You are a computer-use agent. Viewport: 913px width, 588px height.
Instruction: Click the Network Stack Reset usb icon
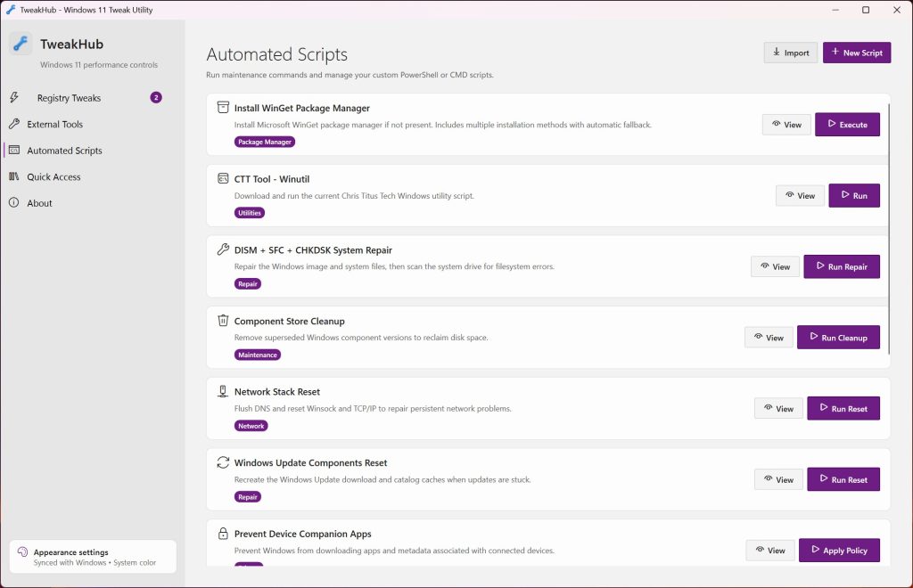[x=223, y=391]
